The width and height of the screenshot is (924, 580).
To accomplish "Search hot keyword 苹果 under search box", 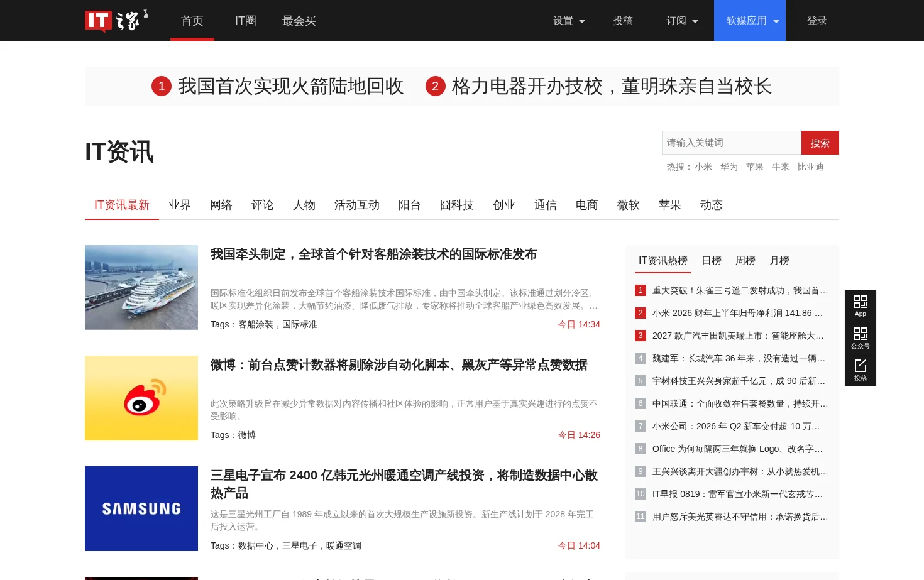I will pos(755,167).
